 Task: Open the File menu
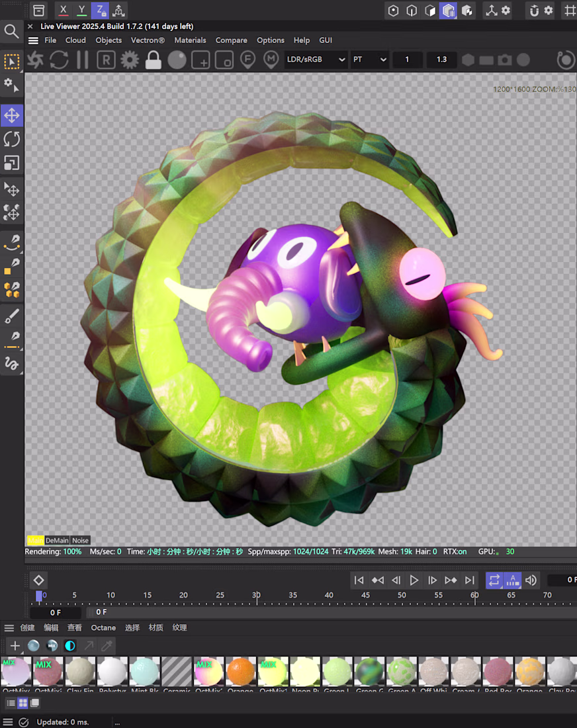(50, 40)
